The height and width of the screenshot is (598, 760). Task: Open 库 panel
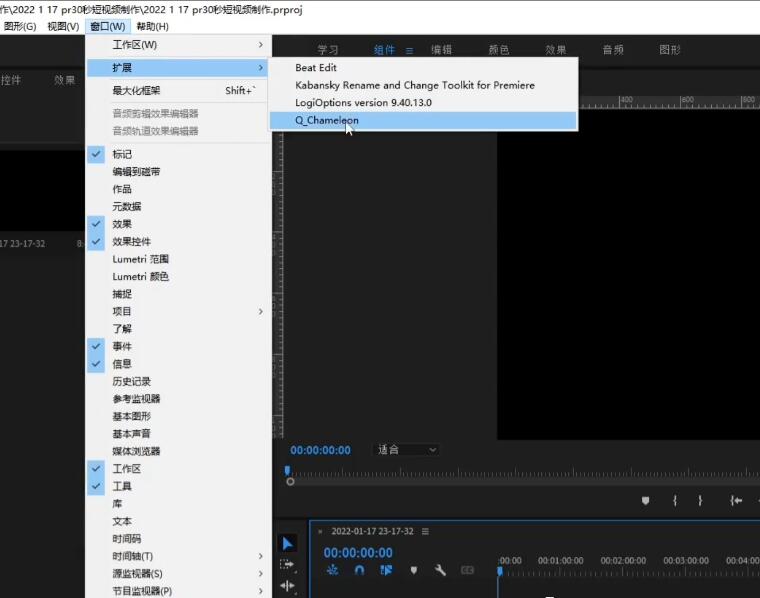pyautogui.click(x=178, y=504)
